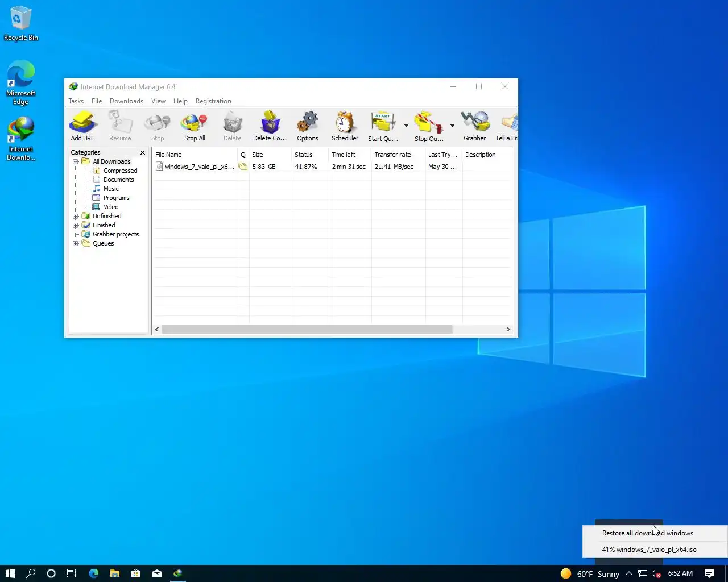Click taskbar Search magnifier icon
The width and height of the screenshot is (728, 582).
point(31,573)
